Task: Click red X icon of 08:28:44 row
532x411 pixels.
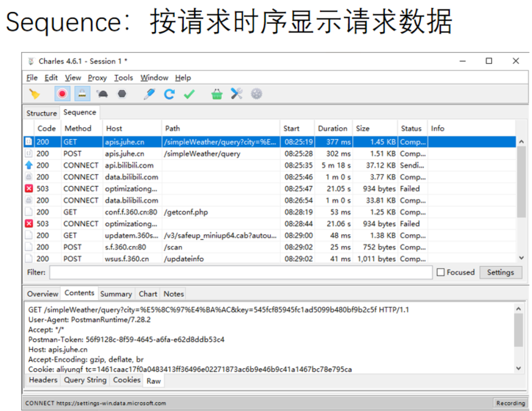Action: [x=29, y=224]
